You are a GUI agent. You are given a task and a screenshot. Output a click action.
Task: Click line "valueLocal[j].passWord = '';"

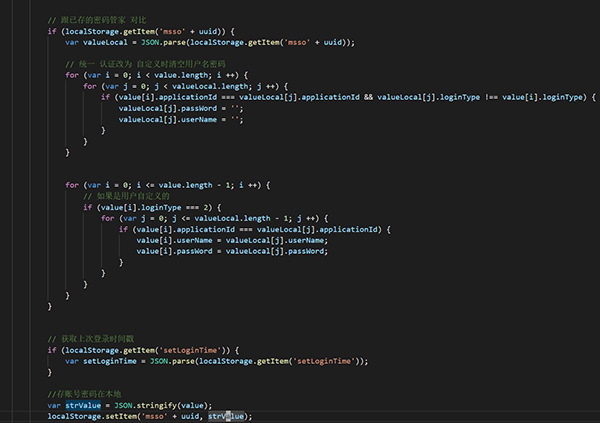pos(181,108)
